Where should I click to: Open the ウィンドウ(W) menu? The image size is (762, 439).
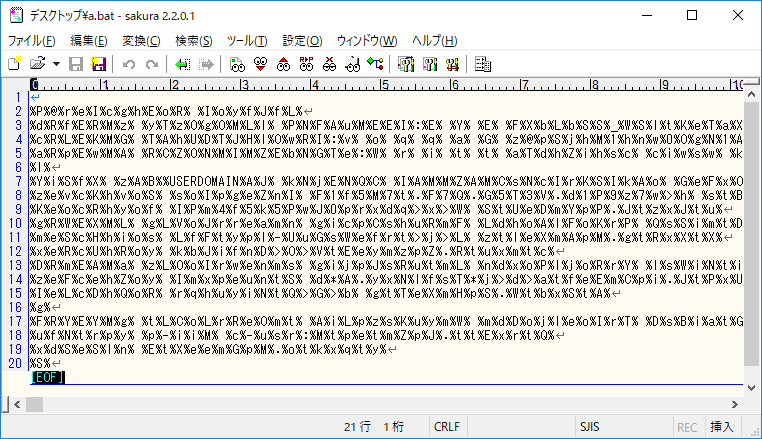(x=367, y=40)
